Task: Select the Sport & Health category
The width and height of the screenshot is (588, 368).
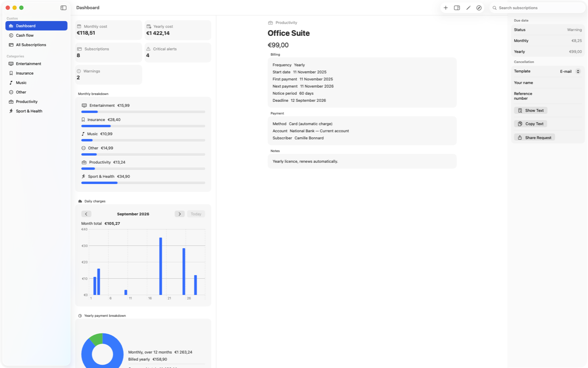Action: 36,111
